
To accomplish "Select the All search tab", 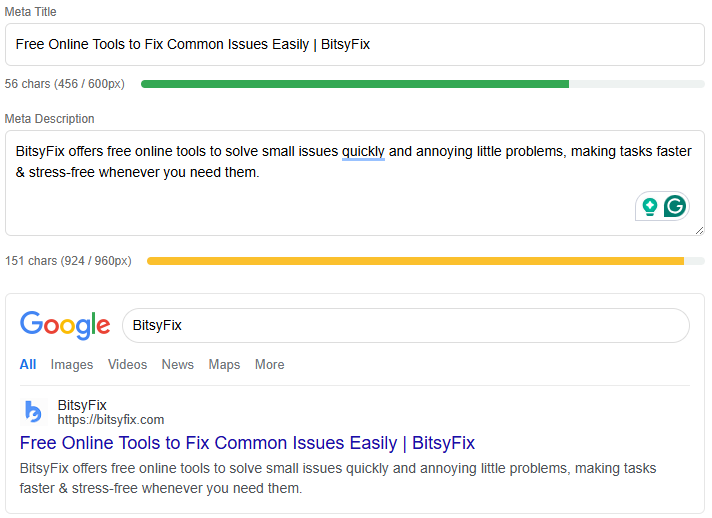I will click(28, 365).
